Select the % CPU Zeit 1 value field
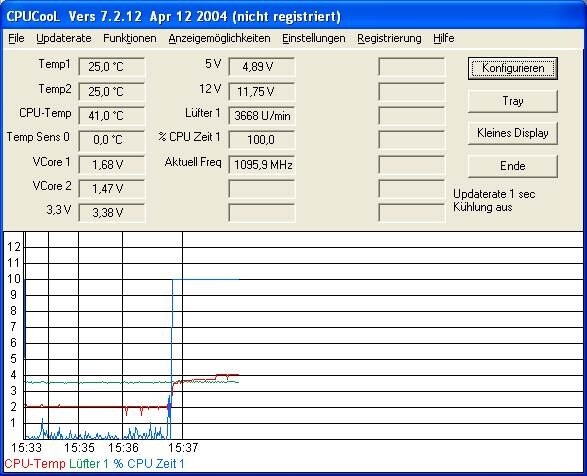 pos(262,140)
